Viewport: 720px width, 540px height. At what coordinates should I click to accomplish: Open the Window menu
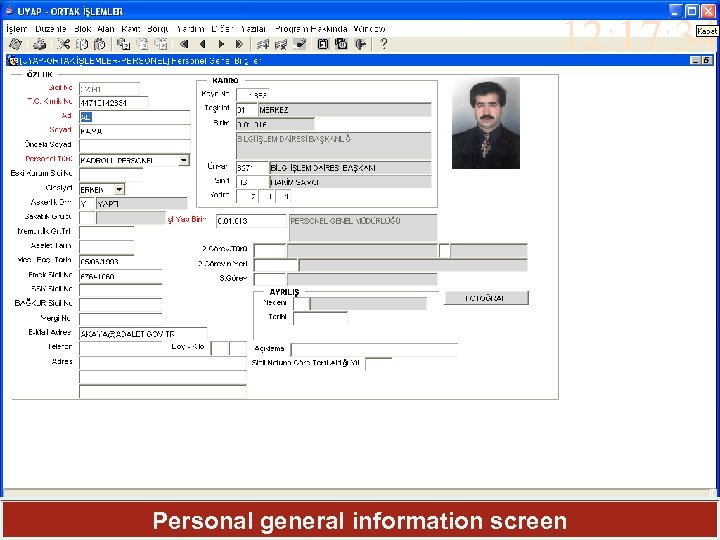point(369,29)
